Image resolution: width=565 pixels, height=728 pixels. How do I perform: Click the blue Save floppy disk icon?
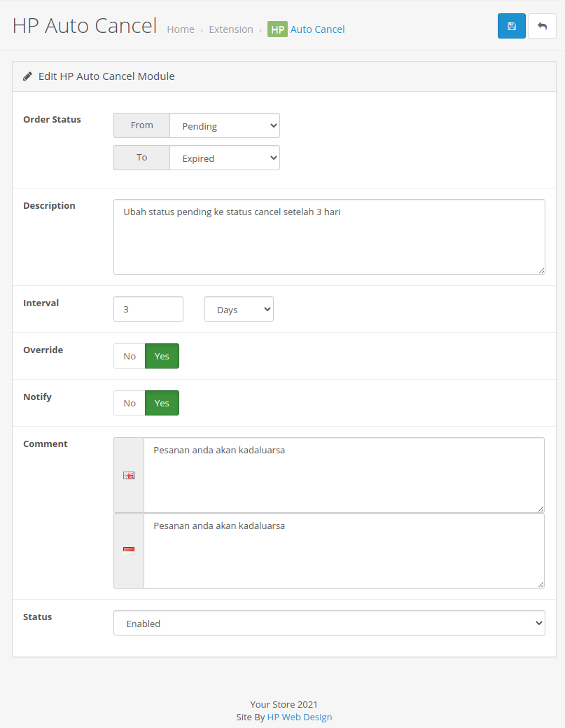click(x=511, y=26)
